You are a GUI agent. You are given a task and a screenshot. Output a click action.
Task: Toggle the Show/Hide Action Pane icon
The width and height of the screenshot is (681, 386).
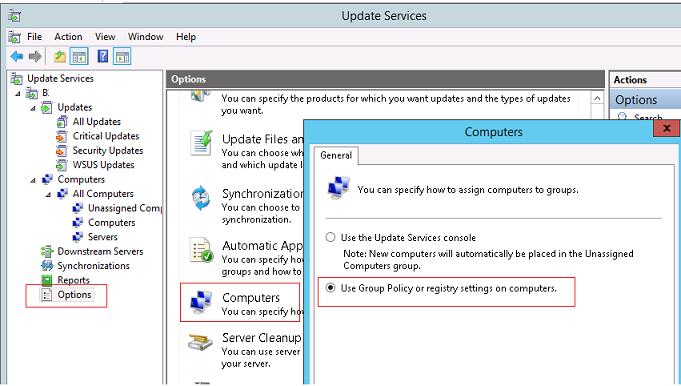tap(122, 56)
